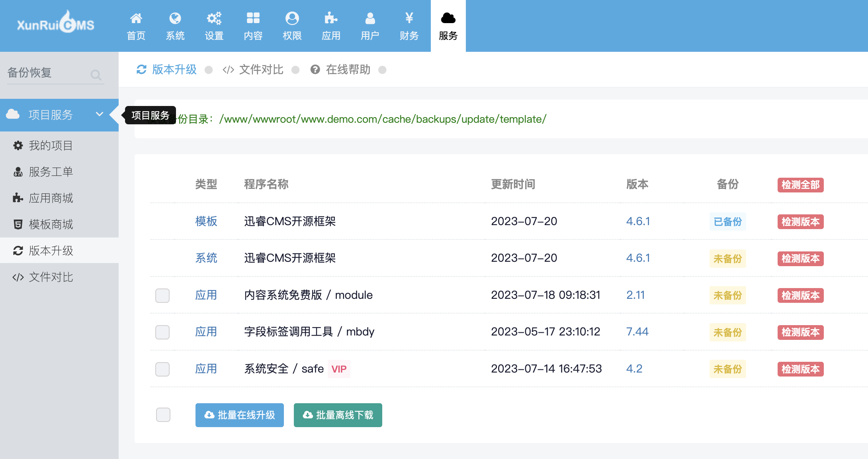This screenshot has width=868, height=459.
Task: Click 未备份 on the safe row
Action: (x=727, y=369)
